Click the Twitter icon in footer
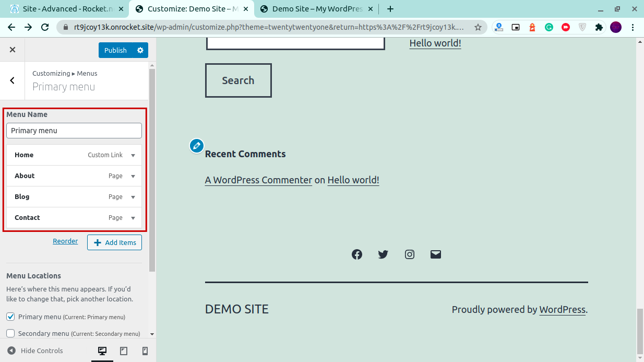Screen dimensions: 644x362 (383, 254)
